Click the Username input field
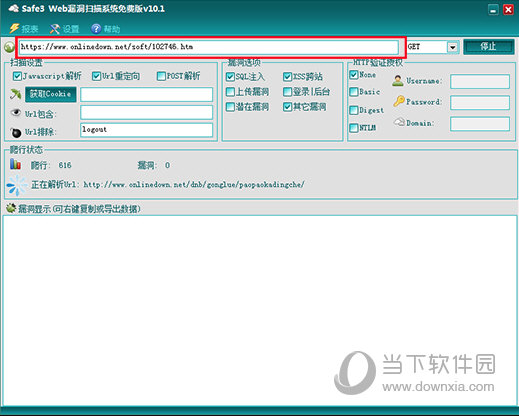 (480, 81)
